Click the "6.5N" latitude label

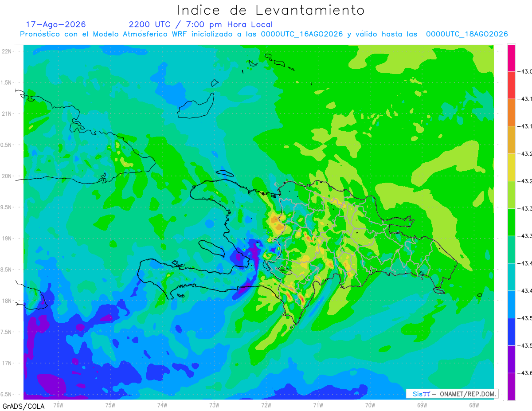(7, 394)
